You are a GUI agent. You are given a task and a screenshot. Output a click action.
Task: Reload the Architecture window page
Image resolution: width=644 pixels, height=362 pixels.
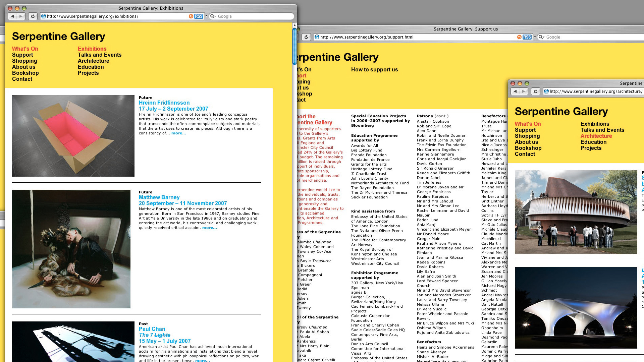tap(536, 91)
